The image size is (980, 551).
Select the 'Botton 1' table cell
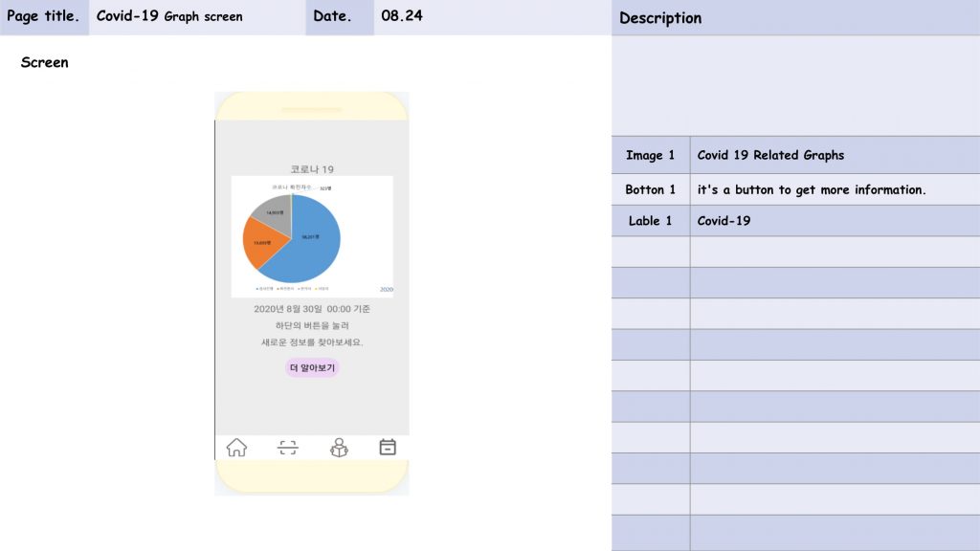(x=651, y=189)
